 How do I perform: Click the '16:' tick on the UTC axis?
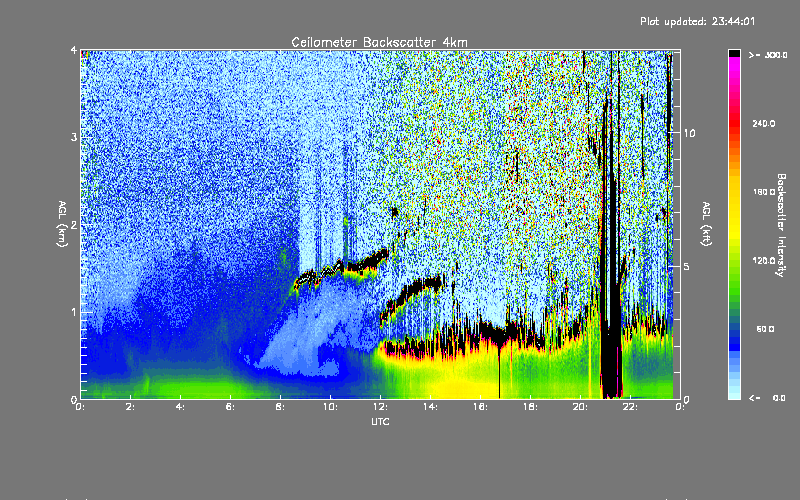pos(480,407)
